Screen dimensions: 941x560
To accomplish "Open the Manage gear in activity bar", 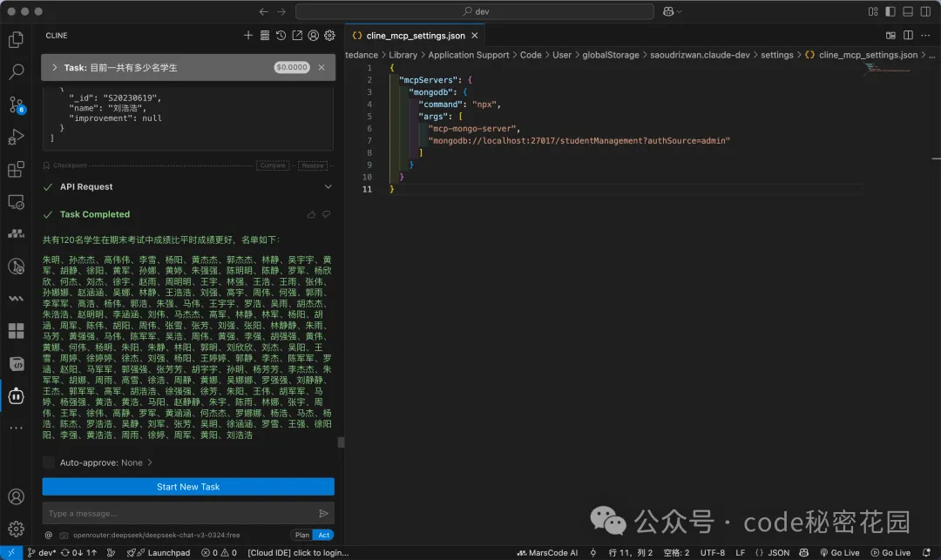I will tap(17, 529).
